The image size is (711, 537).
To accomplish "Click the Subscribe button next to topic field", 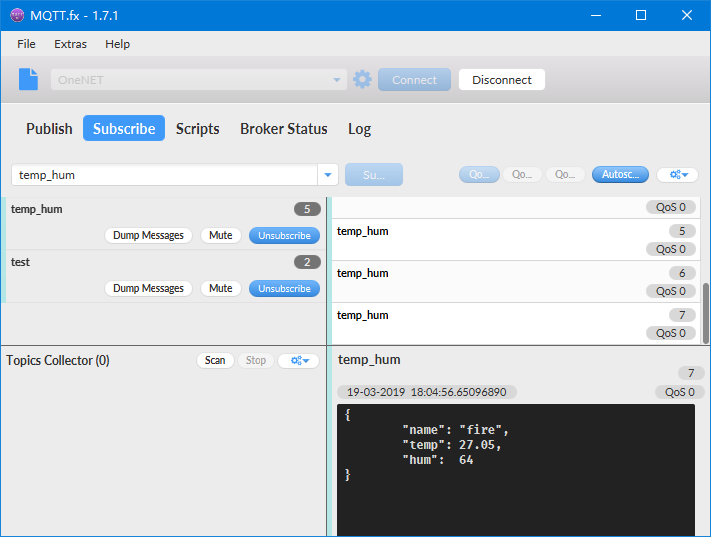I will (x=374, y=175).
